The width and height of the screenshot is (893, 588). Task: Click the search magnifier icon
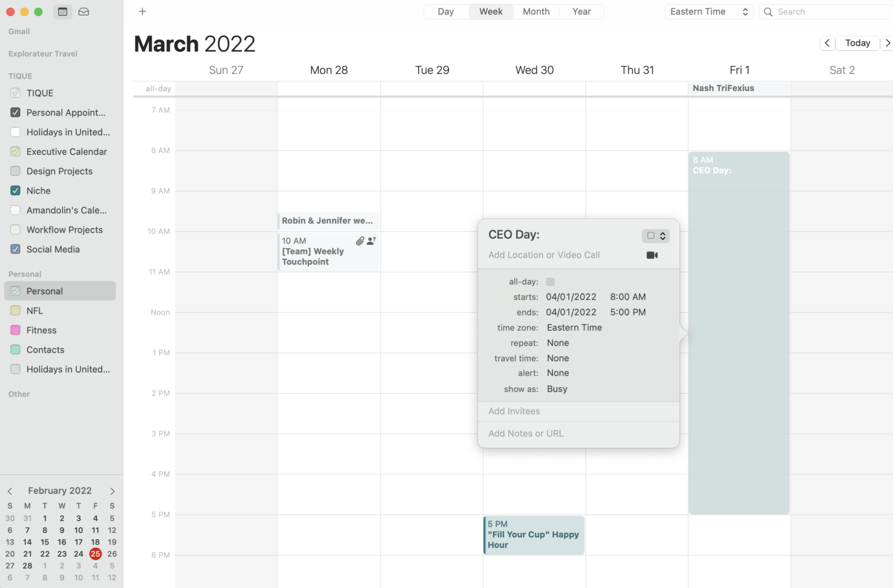click(x=768, y=11)
